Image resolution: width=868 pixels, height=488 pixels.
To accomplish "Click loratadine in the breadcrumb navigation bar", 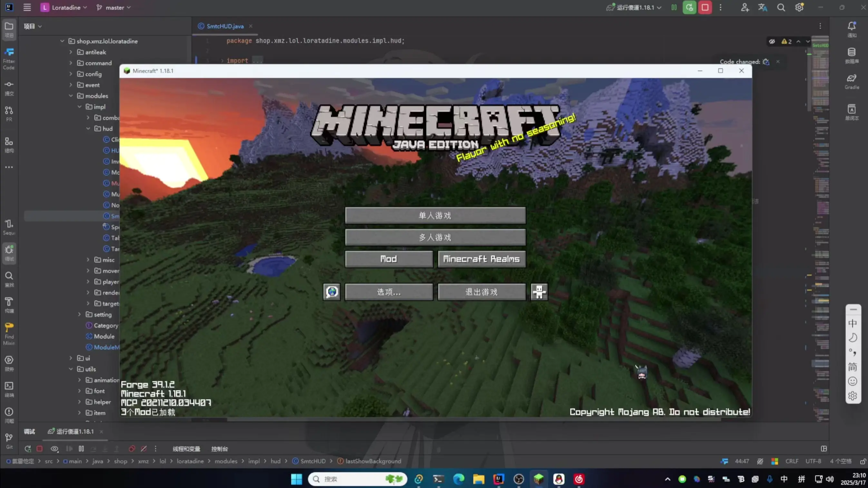I will (x=190, y=461).
